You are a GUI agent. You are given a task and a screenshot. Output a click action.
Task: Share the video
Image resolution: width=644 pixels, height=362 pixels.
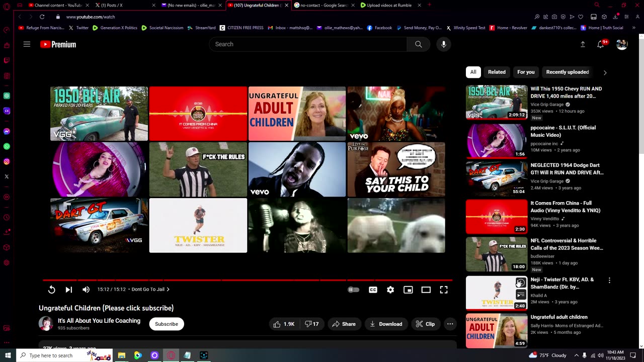(x=344, y=324)
